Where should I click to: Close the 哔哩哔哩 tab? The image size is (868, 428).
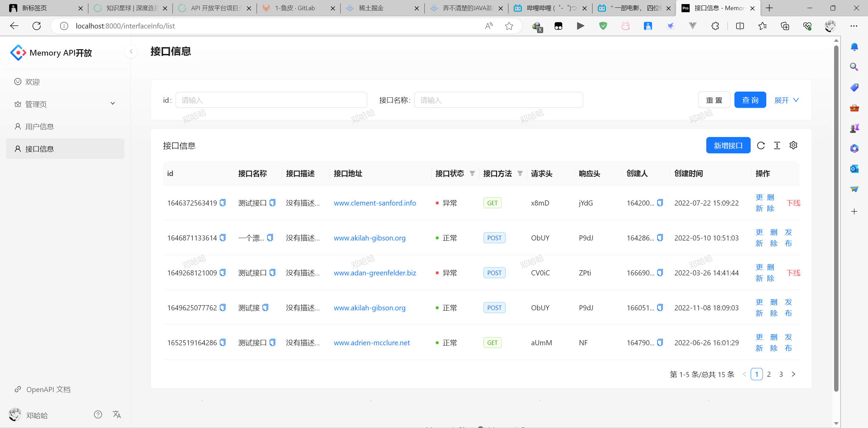point(585,8)
